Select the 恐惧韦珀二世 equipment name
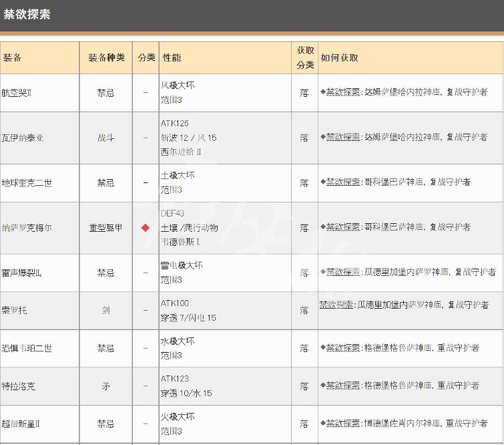This screenshot has width=504, height=445. (27, 348)
